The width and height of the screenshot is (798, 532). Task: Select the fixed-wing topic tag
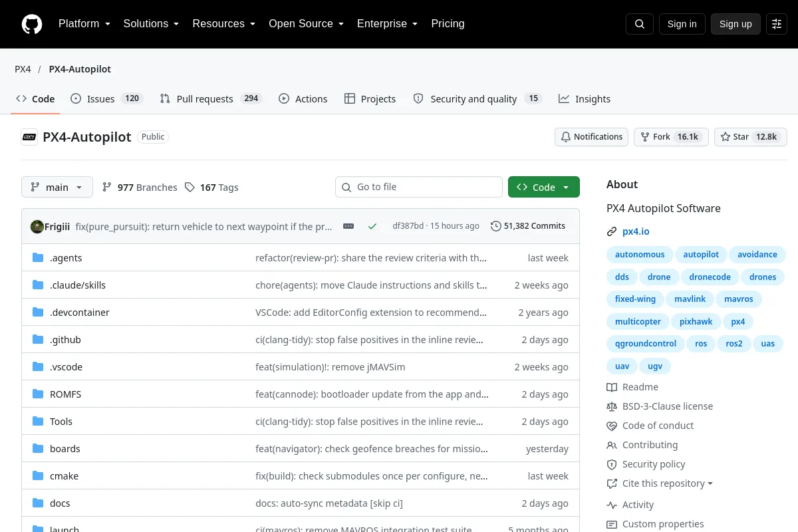(635, 299)
